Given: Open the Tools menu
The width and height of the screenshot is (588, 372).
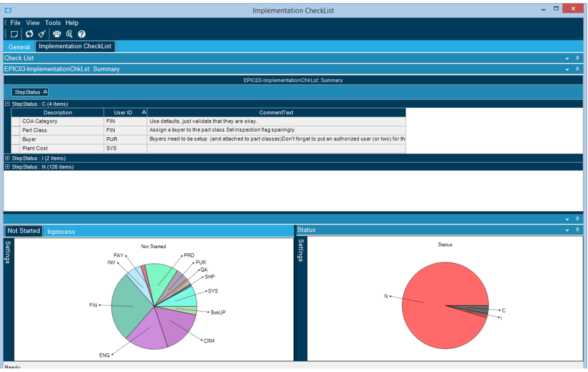Looking at the screenshot, I should coord(53,23).
